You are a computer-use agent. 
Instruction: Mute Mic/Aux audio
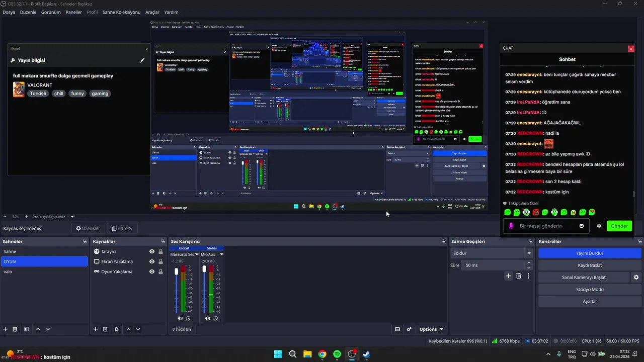click(x=208, y=318)
